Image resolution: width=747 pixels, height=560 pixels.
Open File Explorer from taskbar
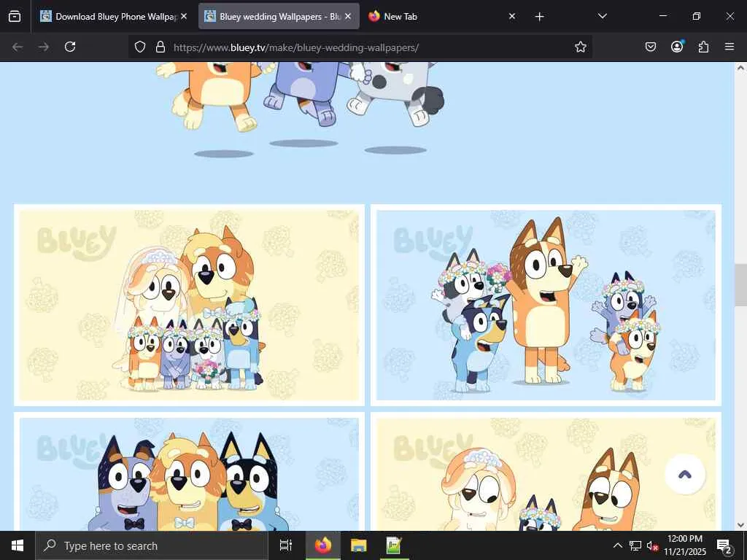[359, 545]
